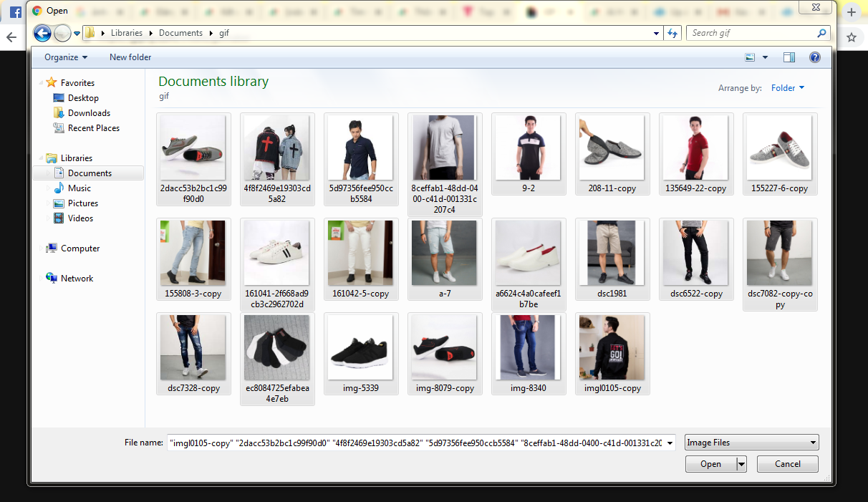Expand the Open button split arrow
Screen dimensions: 868x502
(741, 464)
